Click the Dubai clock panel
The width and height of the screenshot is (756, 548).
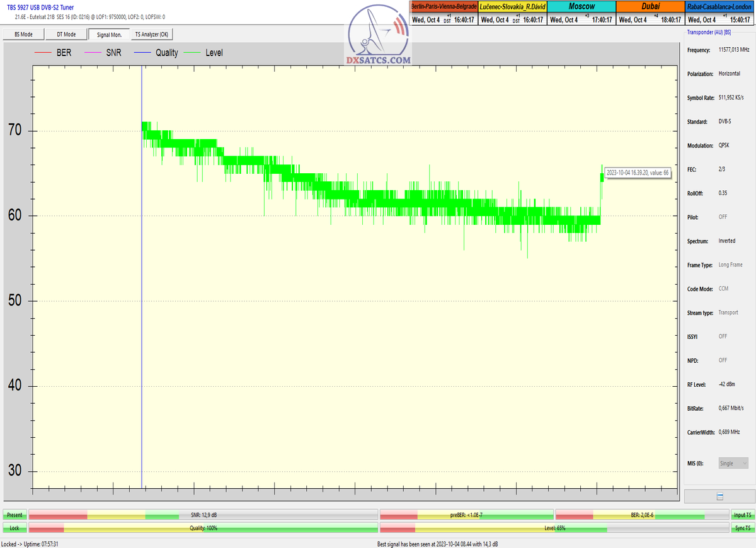pyautogui.click(x=650, y=13)
